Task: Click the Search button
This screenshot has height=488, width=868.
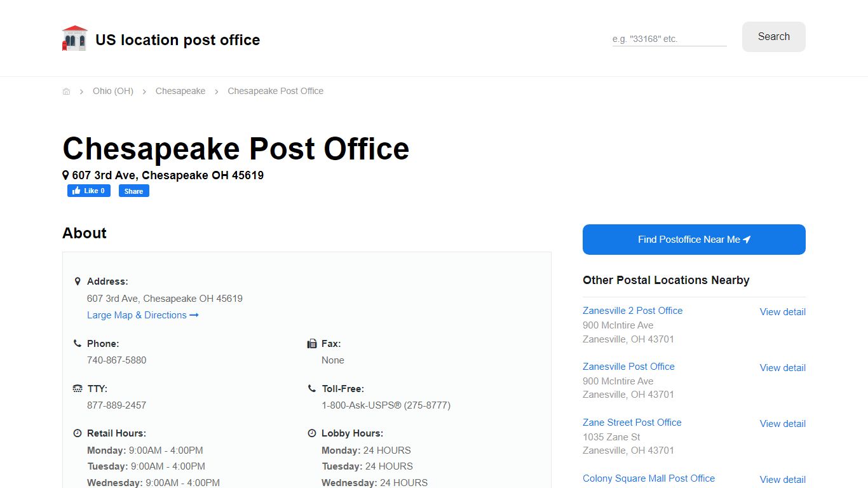Action: [x=774, y=37]
